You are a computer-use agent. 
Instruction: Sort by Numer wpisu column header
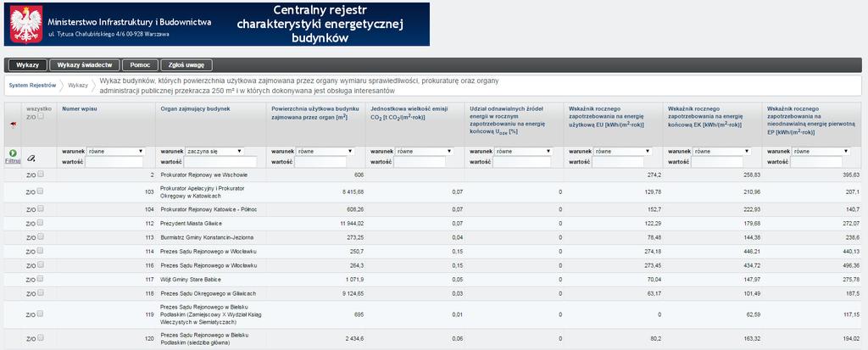[x=80, y=109]
